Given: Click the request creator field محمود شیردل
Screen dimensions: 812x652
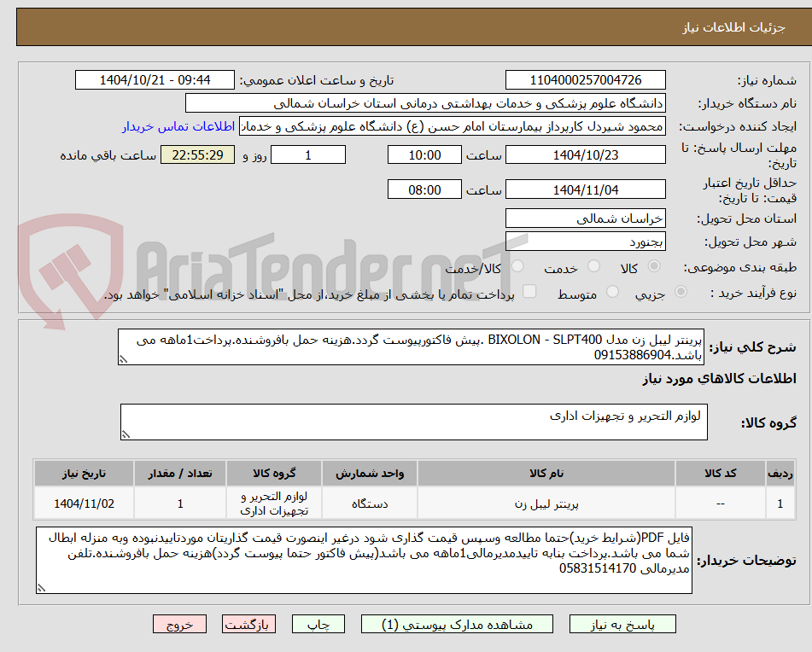Looking at the screenshot, I should click(x=452, y=127).
